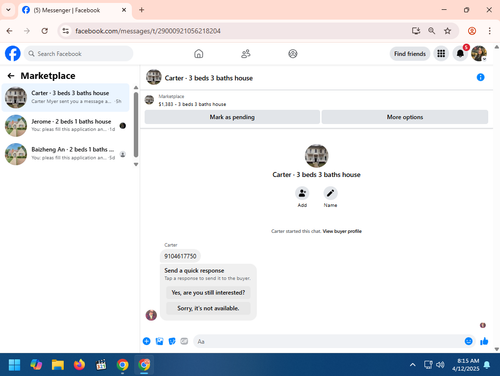Screen dimensions: 500x376
Task: Click the browser back arrow
Action: 9,31
